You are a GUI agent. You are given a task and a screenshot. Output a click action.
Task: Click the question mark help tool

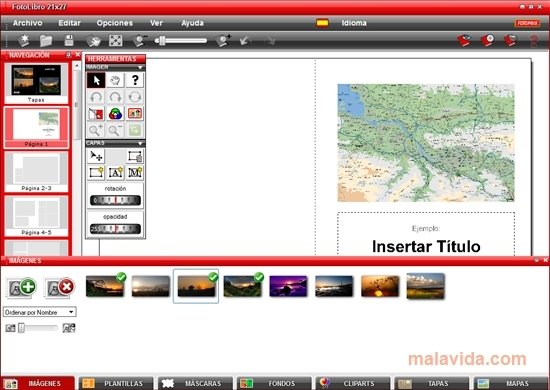coord(135,80)
